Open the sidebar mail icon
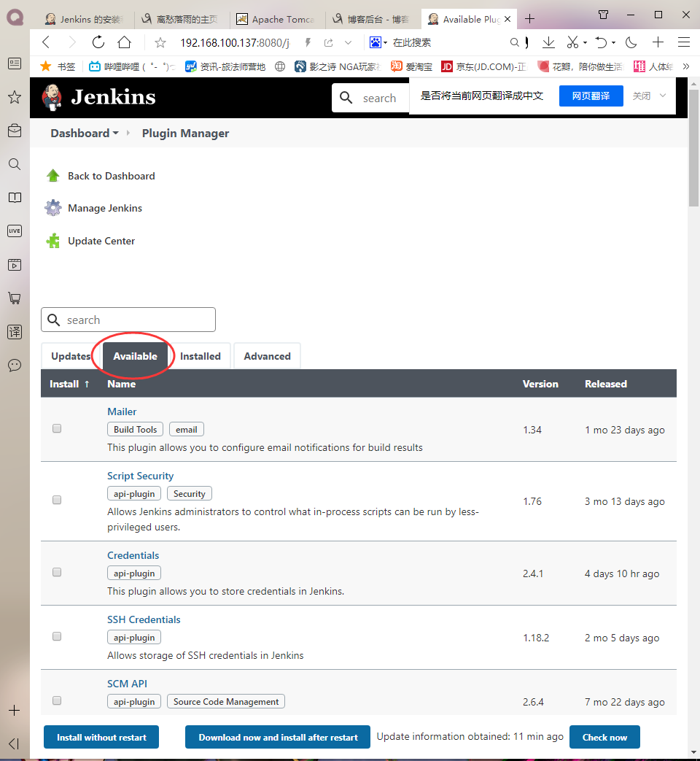Viewport: 700px width, 761px height. point(15,131)
